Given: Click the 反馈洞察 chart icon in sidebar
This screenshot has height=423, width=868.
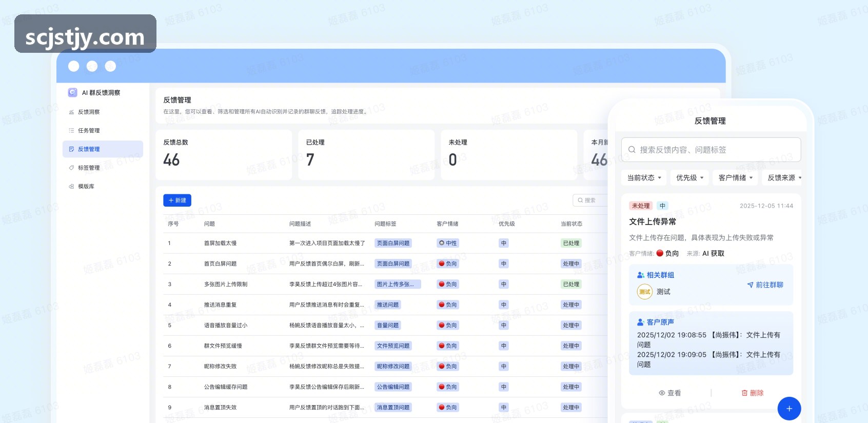Looking at the screenshot, I should point(71,112).
